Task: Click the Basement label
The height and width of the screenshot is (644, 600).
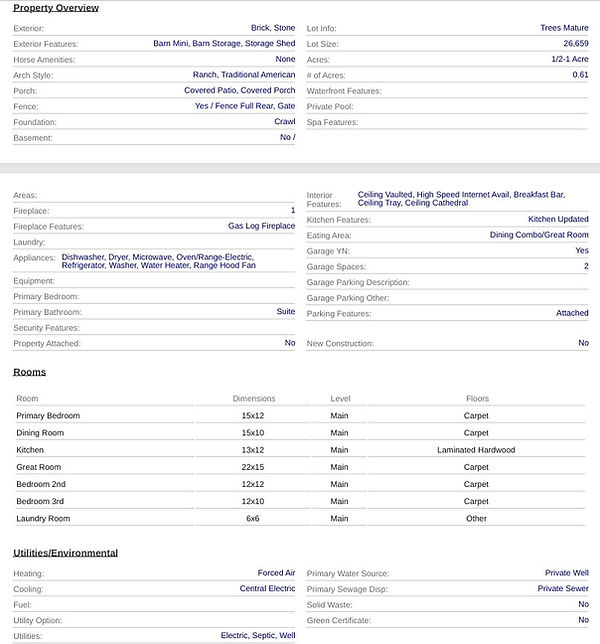Action: point(33,138)
